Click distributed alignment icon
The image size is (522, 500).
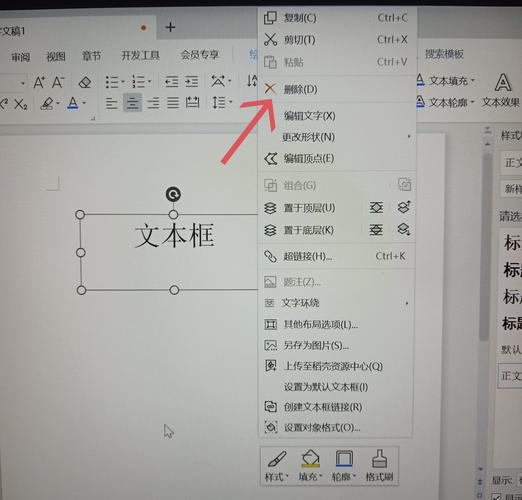tap(192, 102)
